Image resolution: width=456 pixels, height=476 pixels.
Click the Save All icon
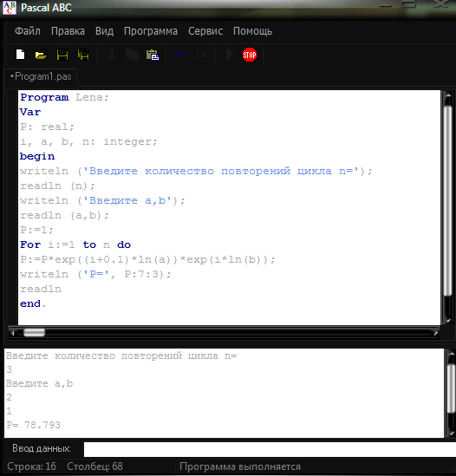[x=83, y=55]
